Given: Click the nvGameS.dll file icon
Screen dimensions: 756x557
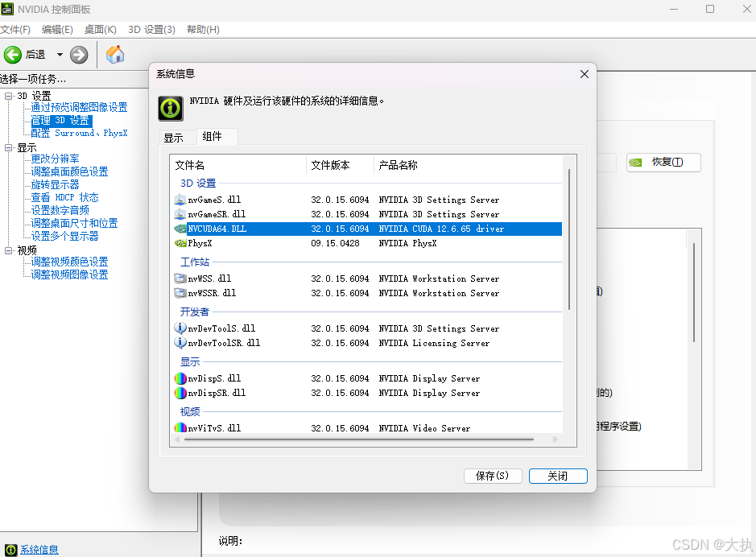Looking at the screenshot, I should pos(180,200).
